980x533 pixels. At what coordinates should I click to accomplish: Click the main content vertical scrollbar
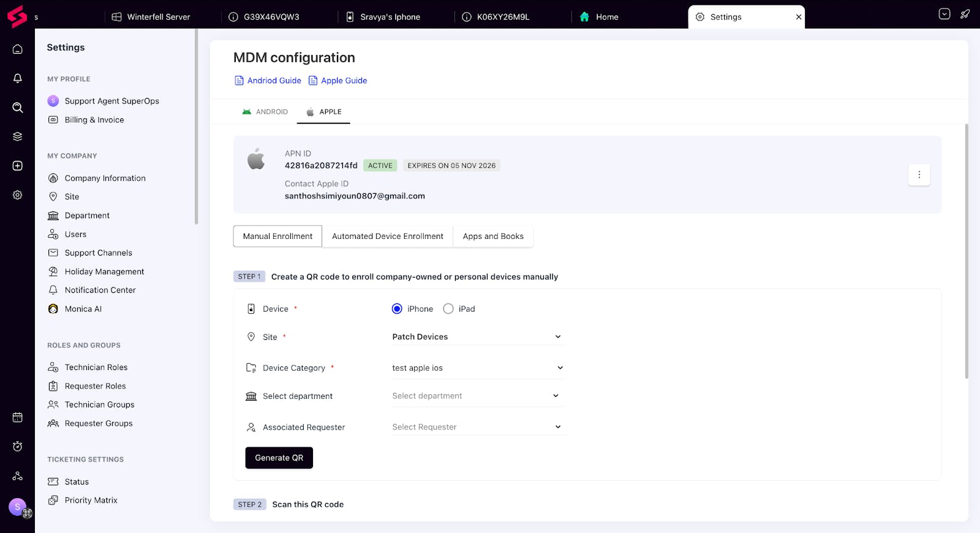tap(967, 251)
